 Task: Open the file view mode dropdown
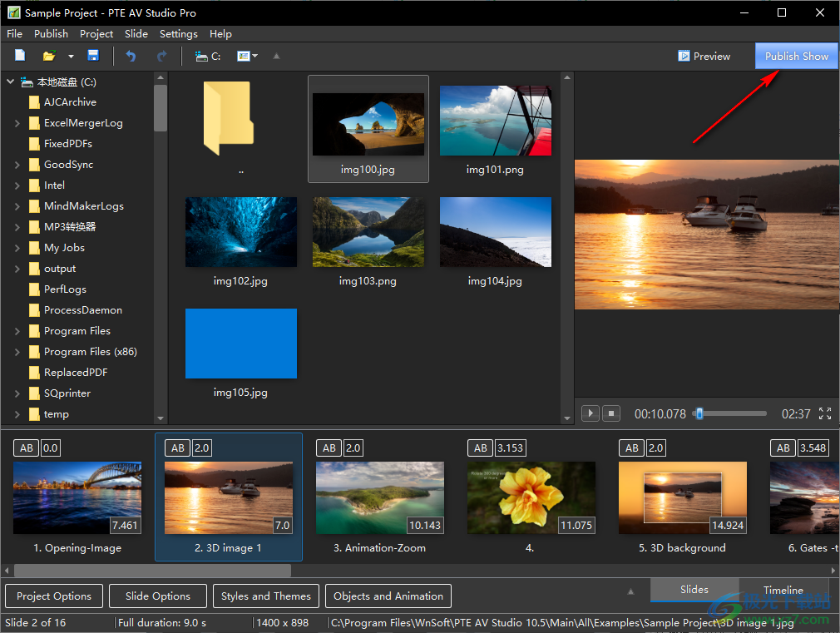[248, 57]
